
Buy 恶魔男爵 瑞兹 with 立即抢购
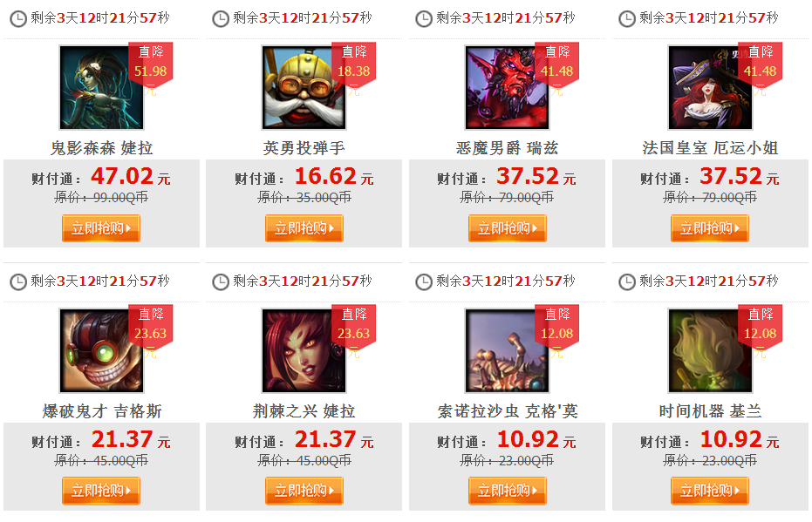point(507,228)
